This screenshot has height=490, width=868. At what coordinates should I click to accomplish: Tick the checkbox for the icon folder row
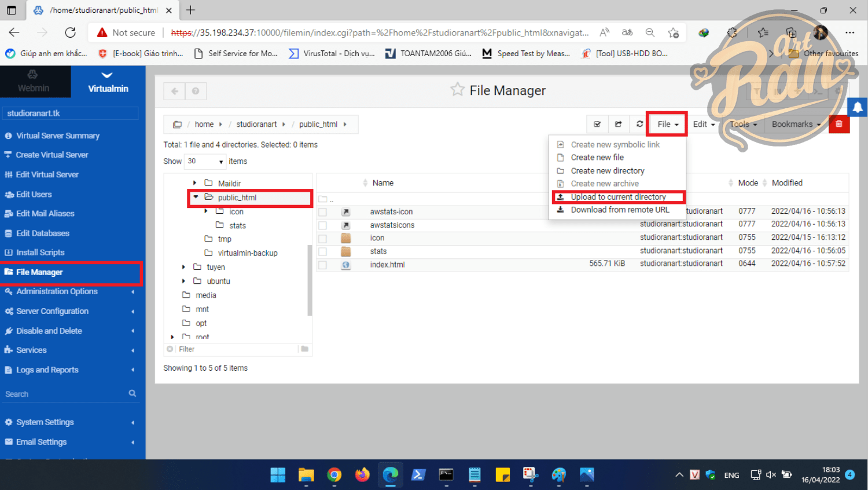coord(322,238)
